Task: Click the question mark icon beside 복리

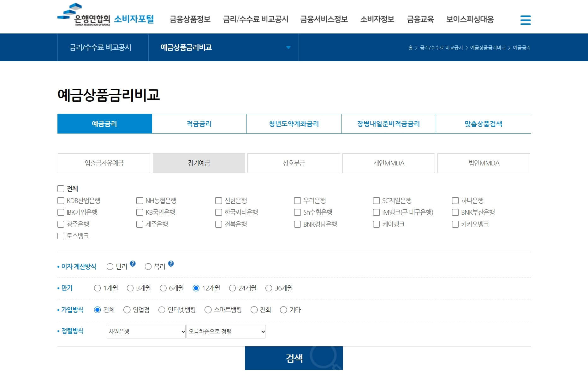Action: point(171,264)
